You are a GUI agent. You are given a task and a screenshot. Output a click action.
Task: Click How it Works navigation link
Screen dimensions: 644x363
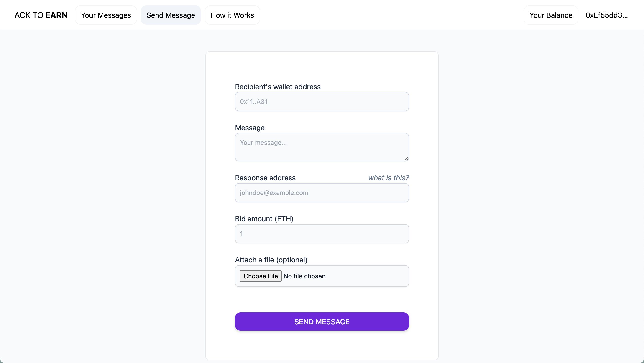tap(232, 15)
